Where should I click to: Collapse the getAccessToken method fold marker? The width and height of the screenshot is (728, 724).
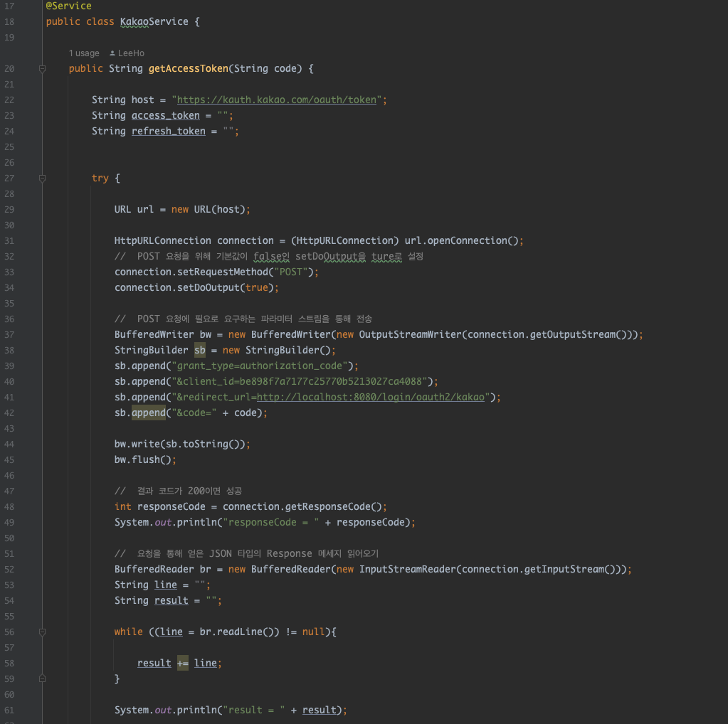(42, 69)
